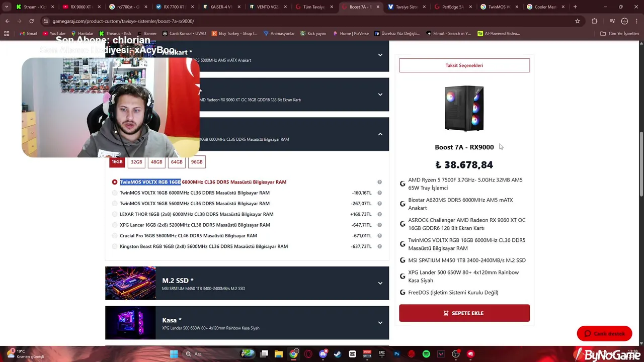Viewport: 644px width, 362px height.
Task: Click Boost 7A case product image
Action: pyautogui.click(x=464, y=109)
